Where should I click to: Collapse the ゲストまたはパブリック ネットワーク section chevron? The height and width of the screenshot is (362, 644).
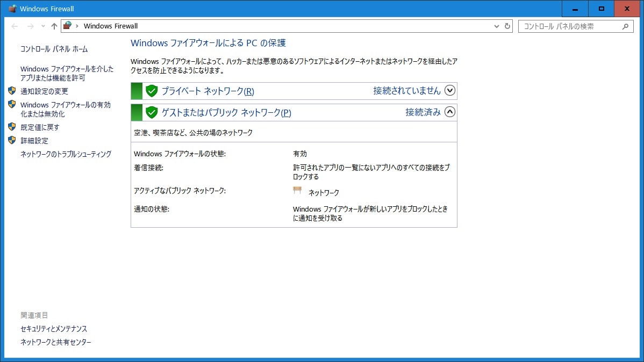click(450, 112)
